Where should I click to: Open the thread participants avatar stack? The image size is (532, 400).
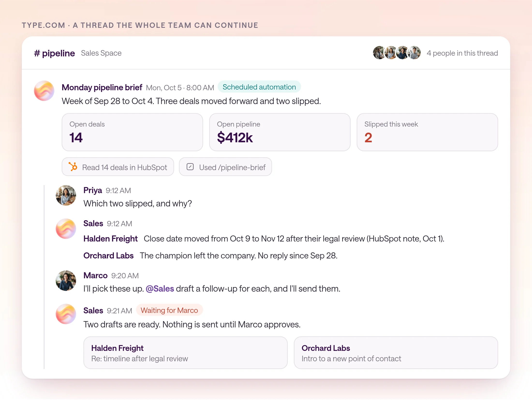(x=397, y=53)
